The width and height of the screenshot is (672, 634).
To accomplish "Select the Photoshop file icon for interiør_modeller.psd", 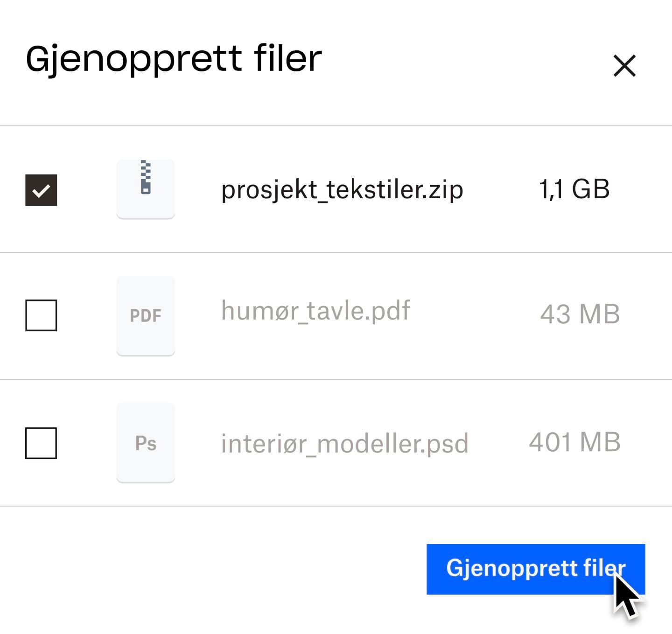I will coord(145,442).
